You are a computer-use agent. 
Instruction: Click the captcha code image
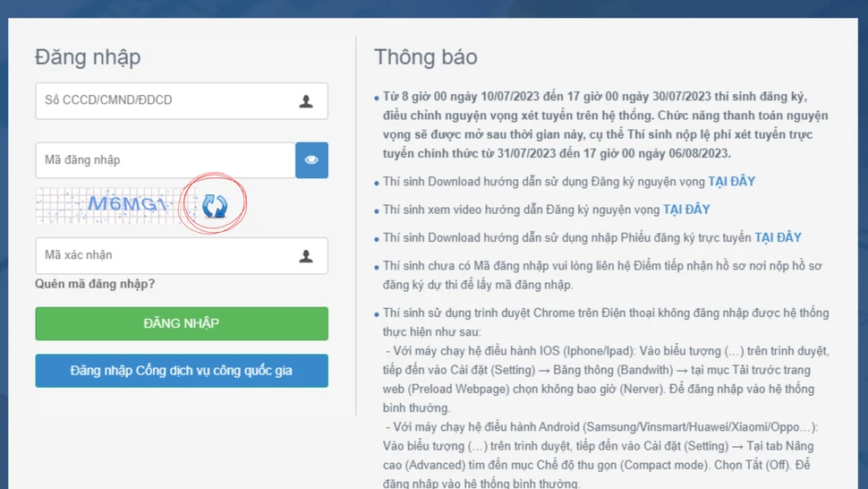coord(106,205)
